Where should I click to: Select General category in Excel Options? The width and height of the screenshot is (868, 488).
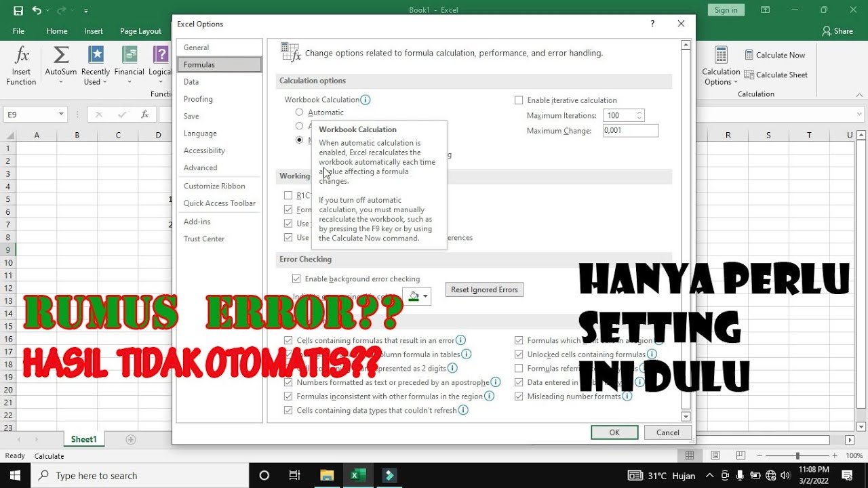point(219,47)
